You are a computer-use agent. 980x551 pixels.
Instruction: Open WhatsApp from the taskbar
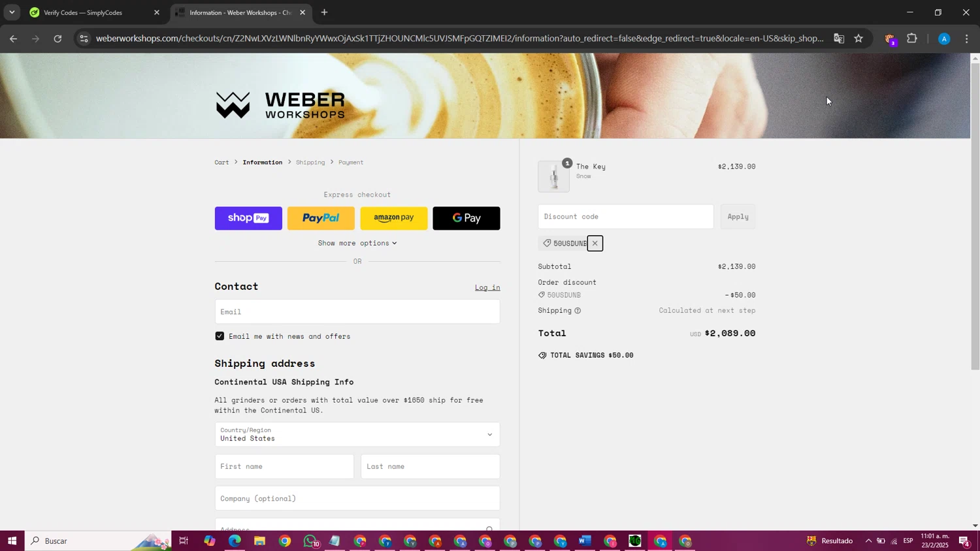[x=310, y=541]
